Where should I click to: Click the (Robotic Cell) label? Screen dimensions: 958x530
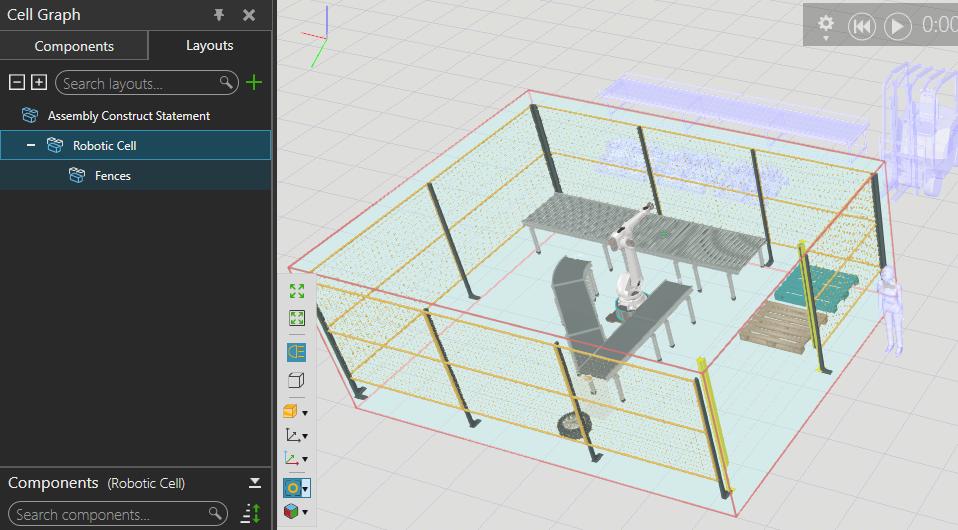point(146,483)
